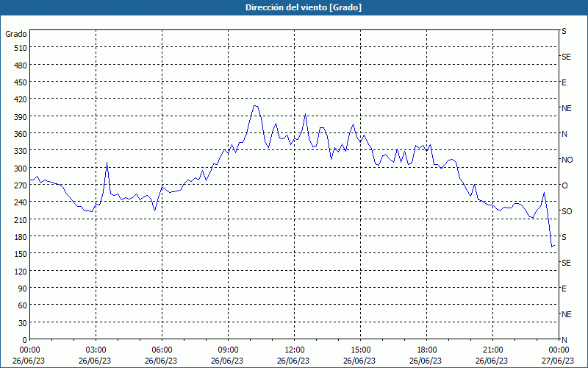Click the 15:00 time axis label
This screenshot has width=588, height=368.
pyautogui.click(x=360, y=350)
